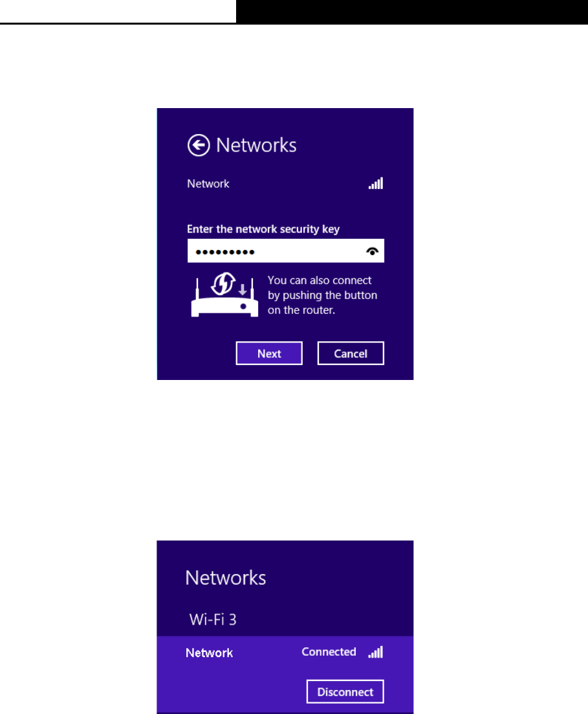Image resolution: width=588 pixels, height=714 pixels.
Task: Click the signal bars next to Connected
Action: [376, 652]
